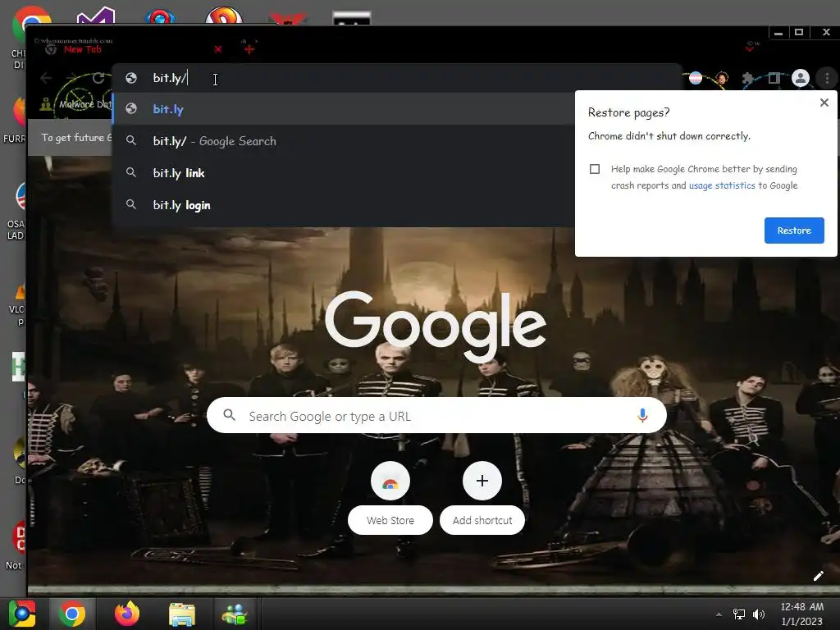Click the magnifier icon in Google search box
840x630 pixels.
[230, 415]
